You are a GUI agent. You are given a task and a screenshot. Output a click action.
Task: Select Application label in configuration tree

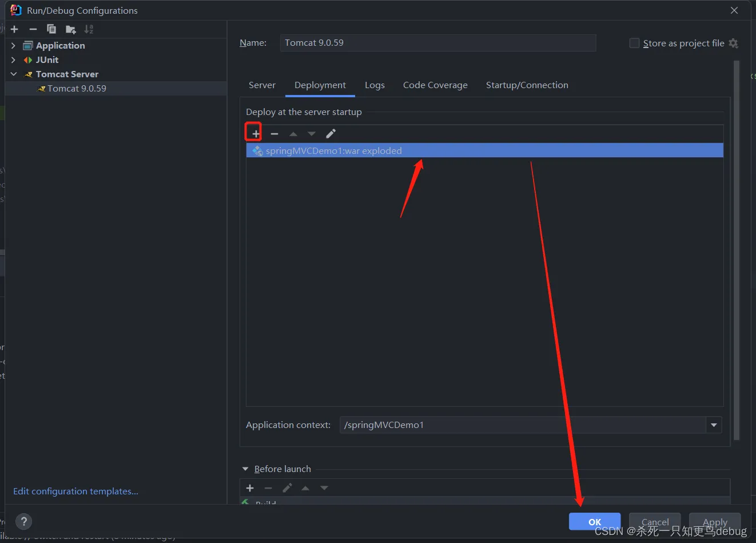tap(60, 46)
